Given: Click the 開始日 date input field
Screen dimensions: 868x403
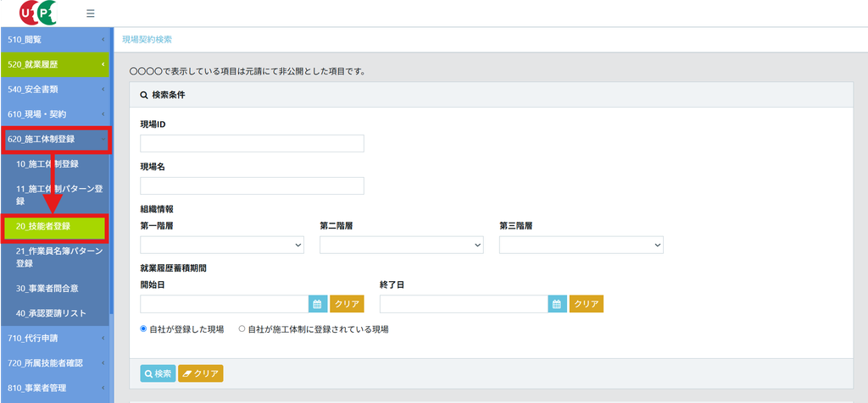Looking at the screenshot, I should click(x=224, y=304).
